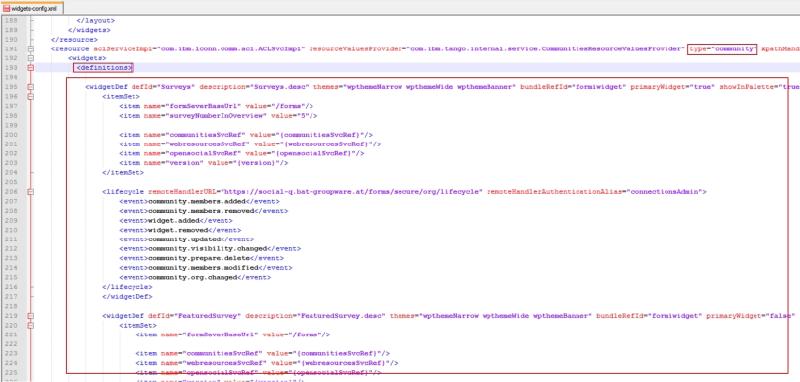
Task: Collapse the itemSet fold at line 220
Action: [31, 325]
